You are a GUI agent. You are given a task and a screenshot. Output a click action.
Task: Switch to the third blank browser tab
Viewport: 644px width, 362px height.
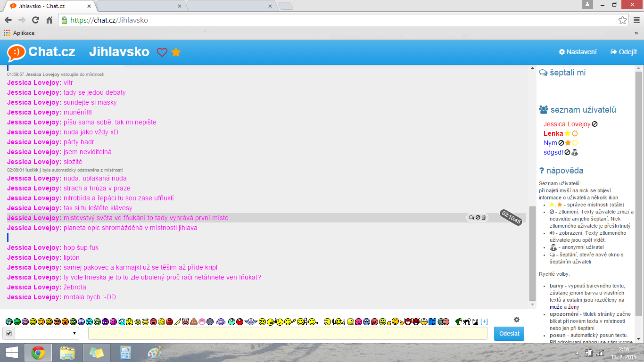point(231,6)
